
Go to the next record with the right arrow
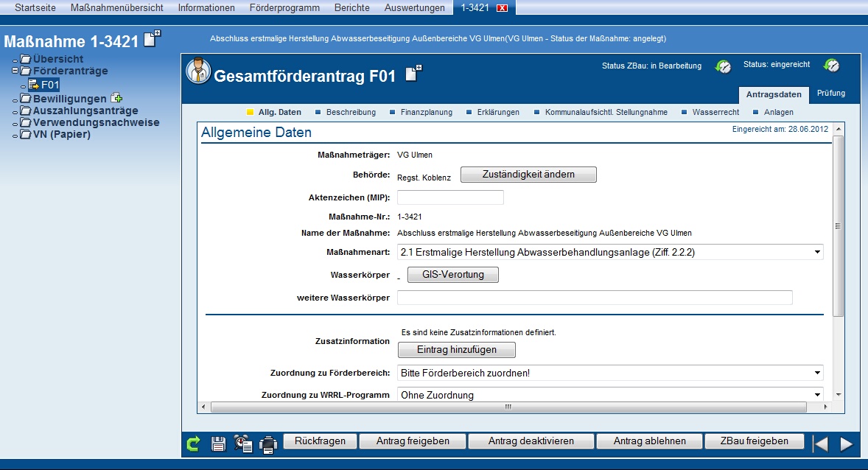(x=846, y=443)
